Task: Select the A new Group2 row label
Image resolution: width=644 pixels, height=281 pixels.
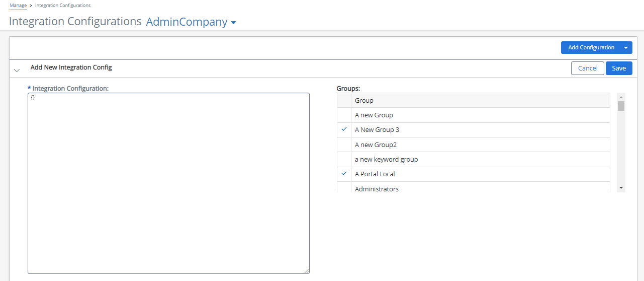Action: tap(376, 145)
